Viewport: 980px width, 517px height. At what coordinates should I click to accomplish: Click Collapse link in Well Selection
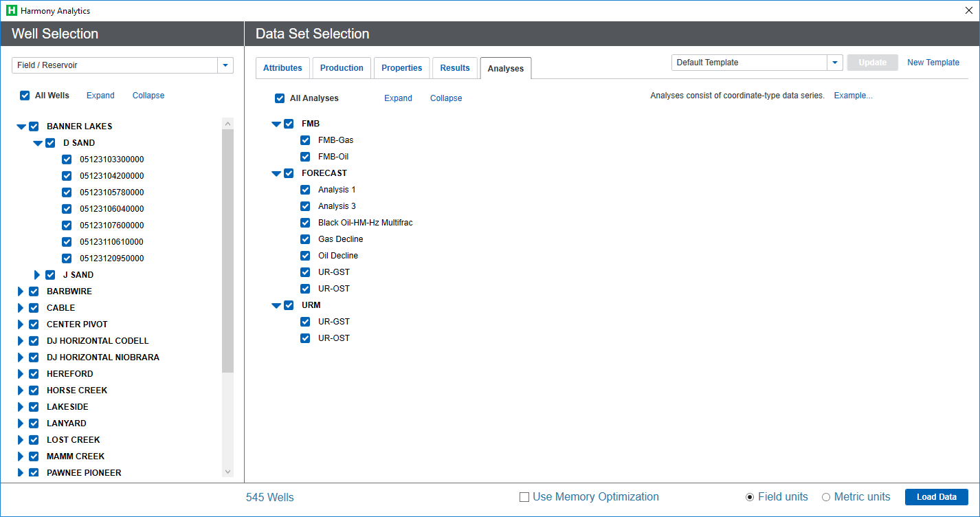coord(148,96)
